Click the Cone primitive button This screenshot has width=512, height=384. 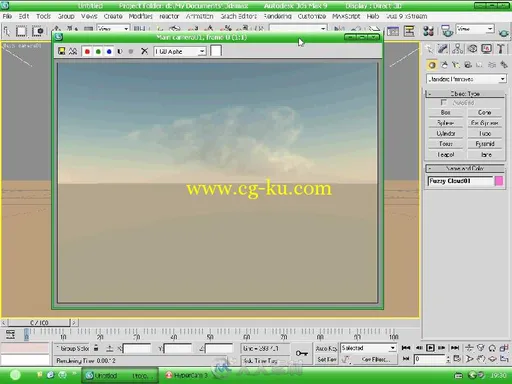point(485,113)
